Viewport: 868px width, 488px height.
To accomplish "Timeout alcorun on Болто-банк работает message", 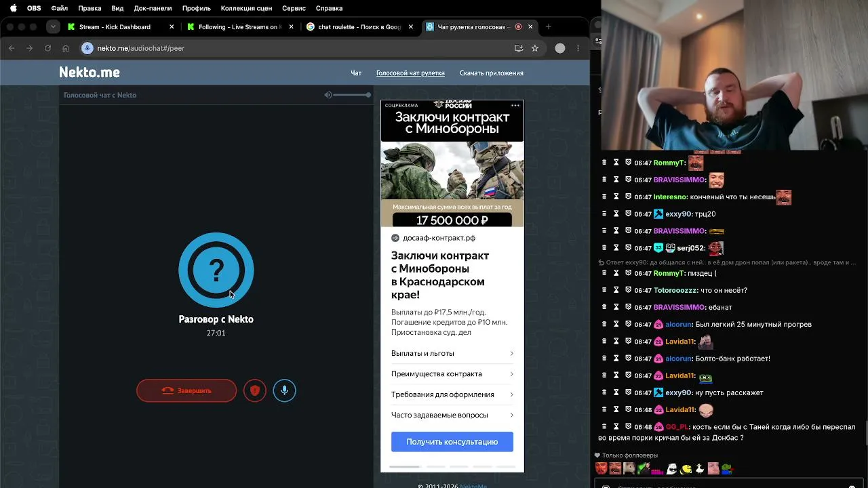I will pos(616,359).
